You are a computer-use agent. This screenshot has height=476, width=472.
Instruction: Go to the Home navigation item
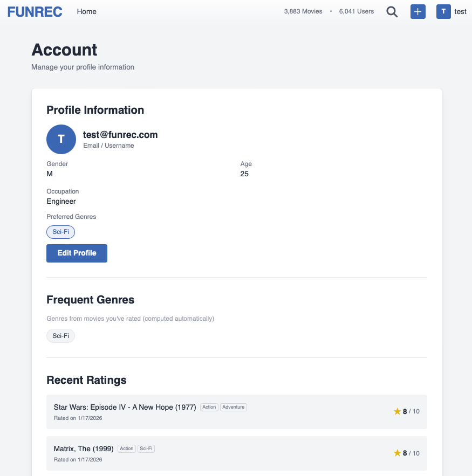[87, 11]
